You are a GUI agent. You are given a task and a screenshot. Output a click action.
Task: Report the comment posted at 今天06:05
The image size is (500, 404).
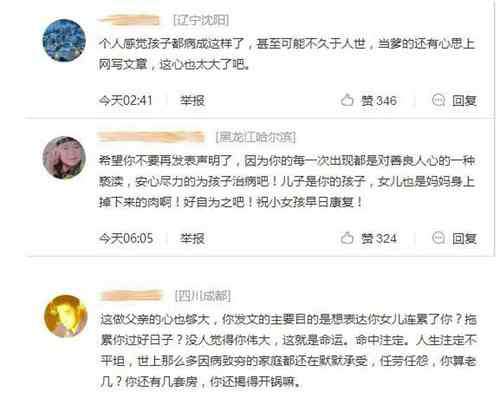192,238
